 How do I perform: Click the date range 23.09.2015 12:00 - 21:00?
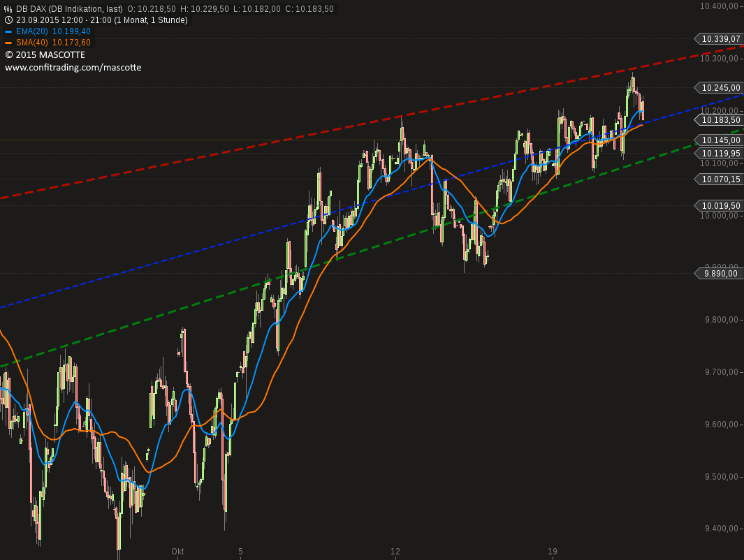click(x=64, y=20)
